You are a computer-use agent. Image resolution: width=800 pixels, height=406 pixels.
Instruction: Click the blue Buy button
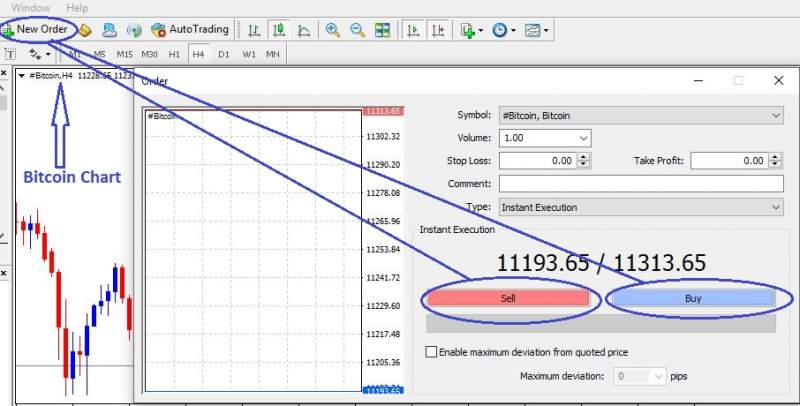pyautogui.click(x=693, y=298)
